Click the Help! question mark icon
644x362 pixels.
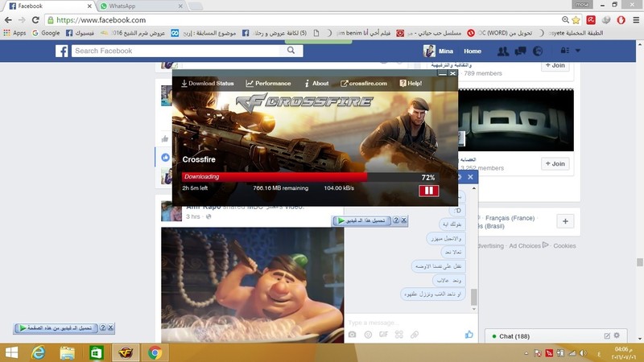coord(402,83)
